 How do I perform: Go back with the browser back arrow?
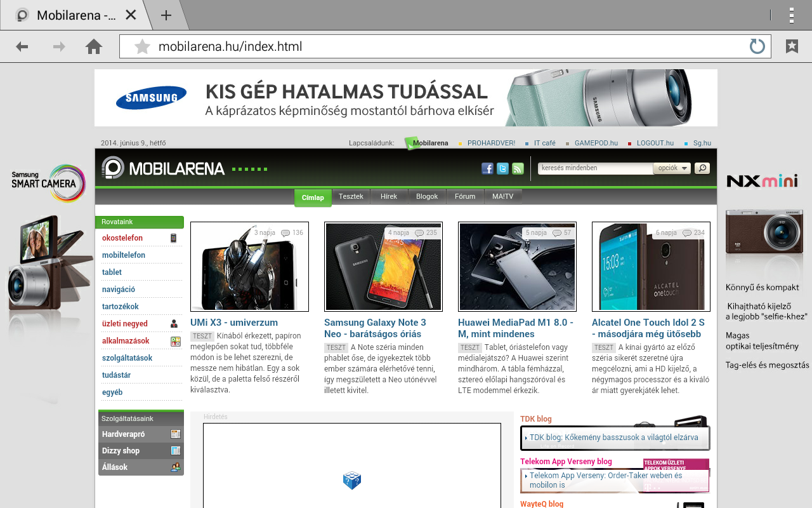[x=22, y=46]
